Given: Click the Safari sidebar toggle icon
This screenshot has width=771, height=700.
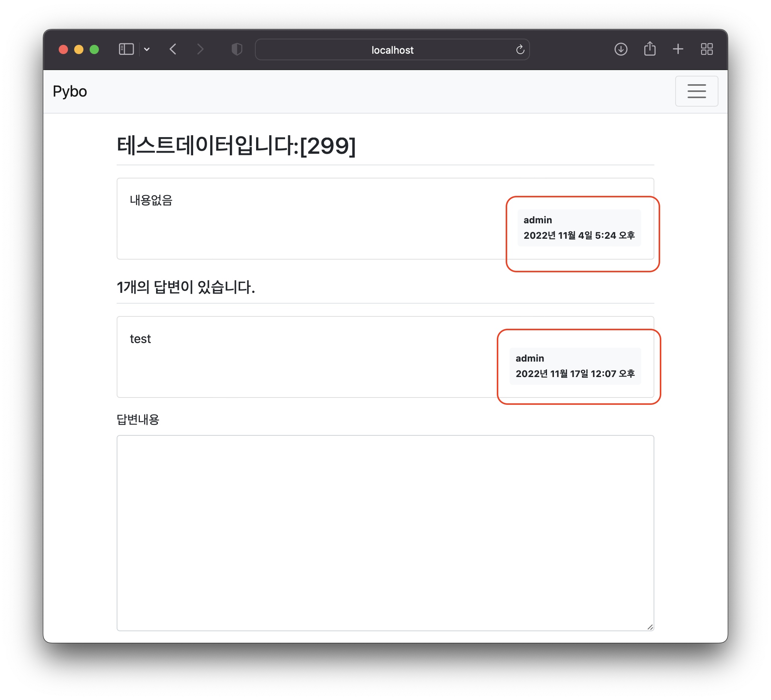Looking at the screenshot, I should [x=126, y=49].
